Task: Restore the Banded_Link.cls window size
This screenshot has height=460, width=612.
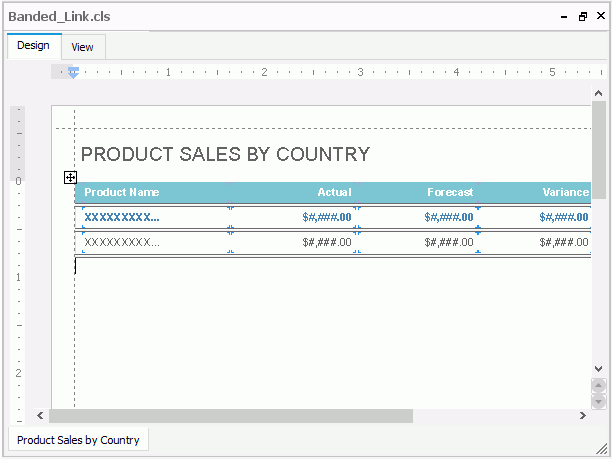Action: pos(583,17)
